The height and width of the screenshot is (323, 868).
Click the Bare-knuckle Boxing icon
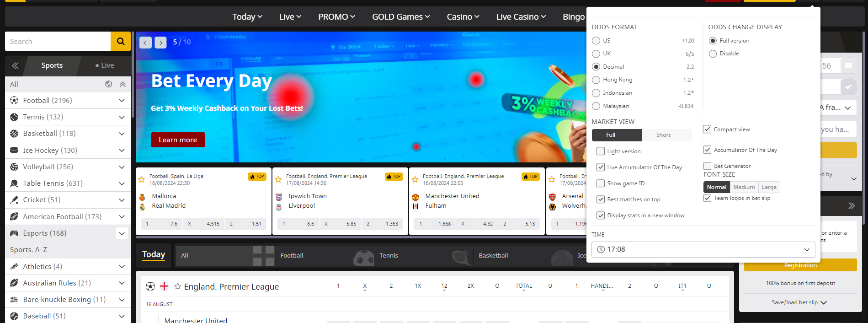14,300
